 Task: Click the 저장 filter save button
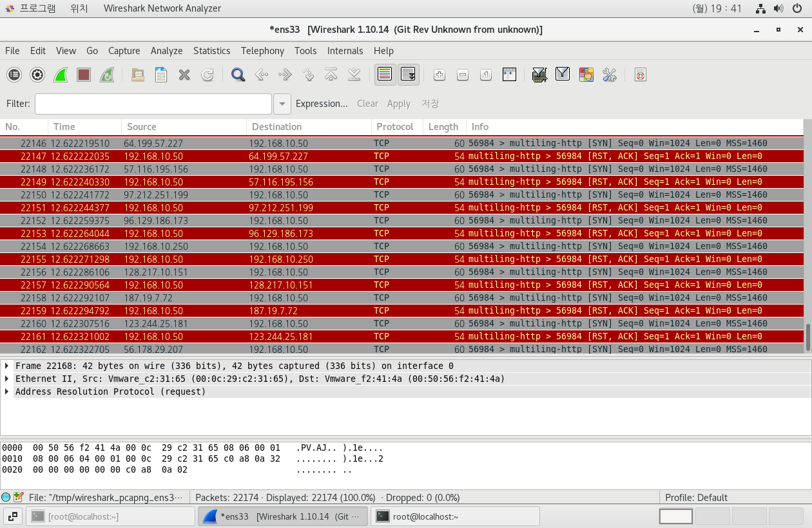[430, 104]
